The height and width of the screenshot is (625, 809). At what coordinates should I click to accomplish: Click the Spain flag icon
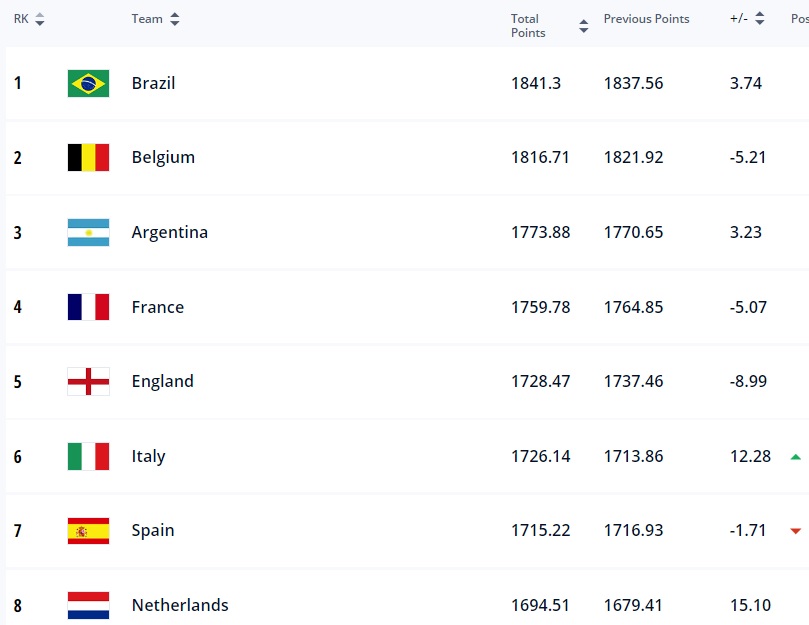pyautogui.click(x=88, y=530)
